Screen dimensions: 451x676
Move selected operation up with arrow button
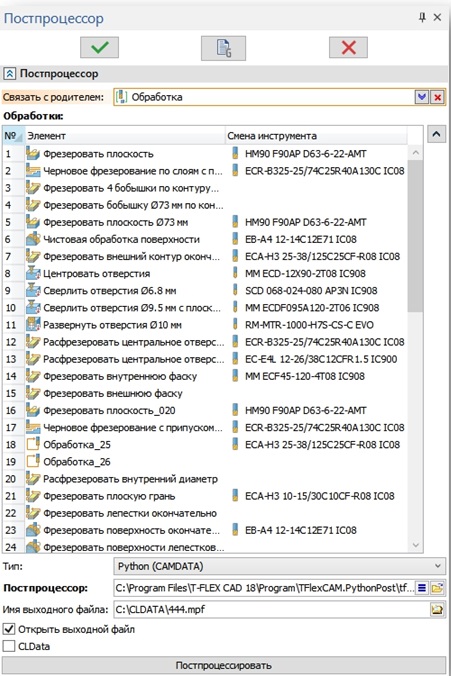[x=436, y=135]
